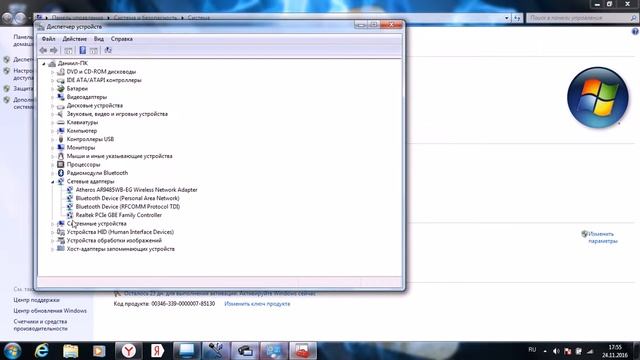Select the Мониторы entry
The height and width of the screenshot is (360, 640).
coord(81,148)
